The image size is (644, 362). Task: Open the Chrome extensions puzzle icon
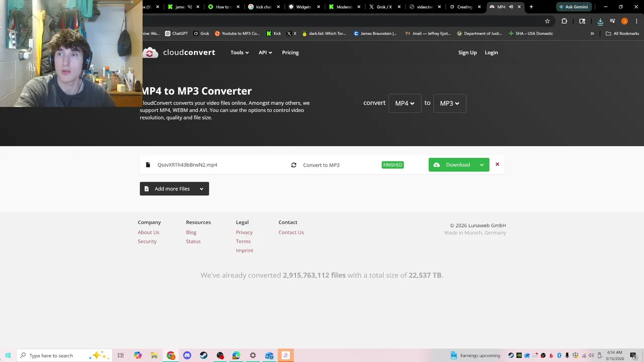[x=564, y=21]
